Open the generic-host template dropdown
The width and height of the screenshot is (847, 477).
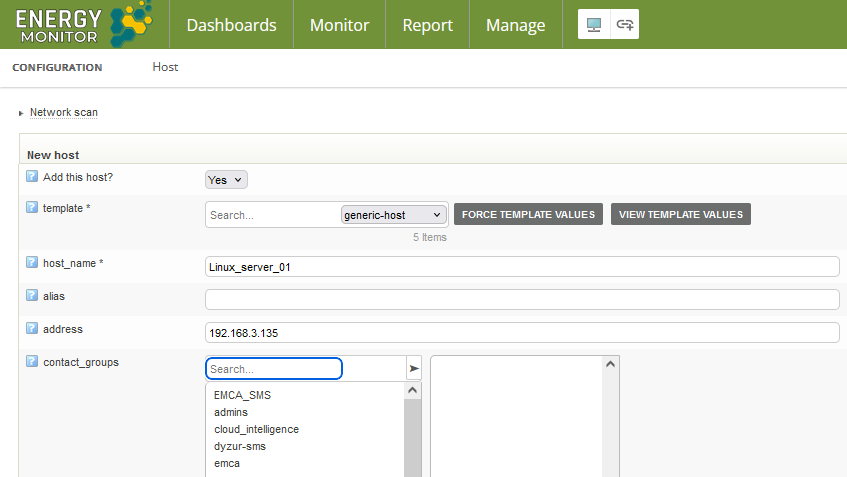pyautogui.click(x=393, y=215)
